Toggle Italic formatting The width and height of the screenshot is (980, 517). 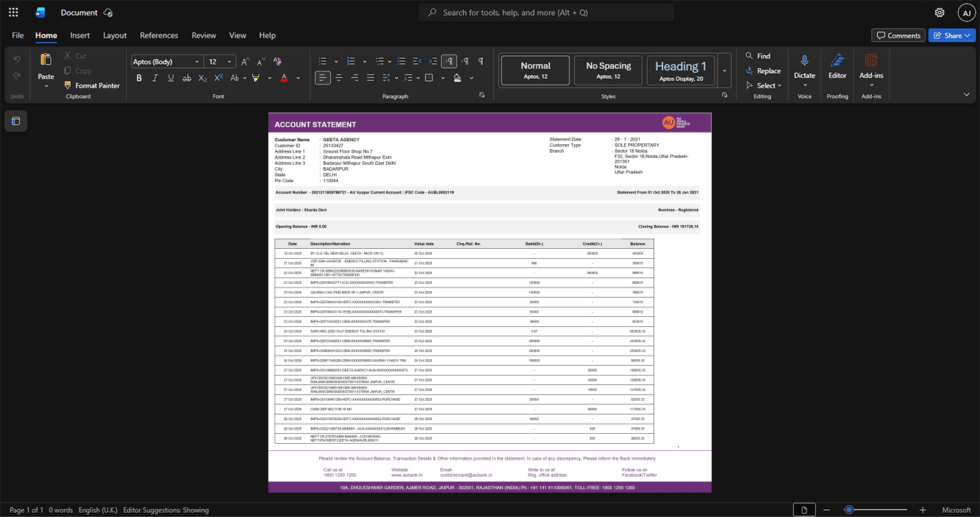point(155,77)
